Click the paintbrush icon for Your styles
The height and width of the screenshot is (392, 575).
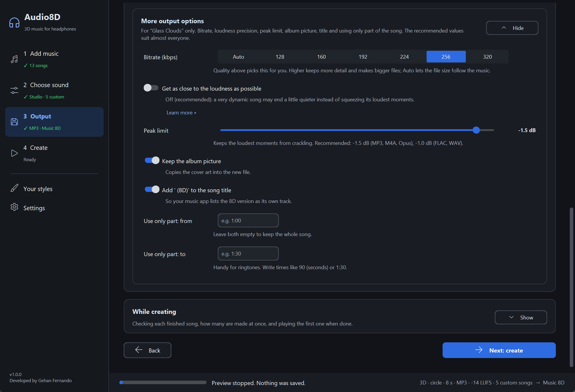click(x=14, y=188)
